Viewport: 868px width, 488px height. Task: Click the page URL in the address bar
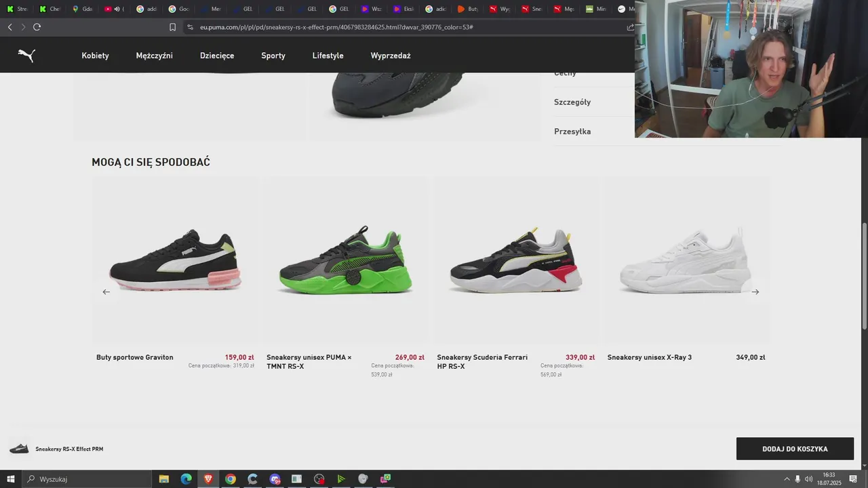(336, 27)
